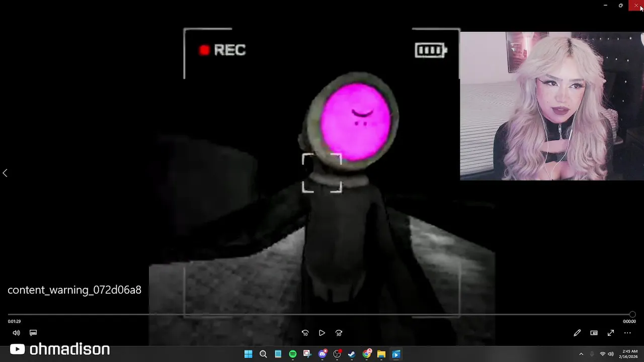Screen dimensions: 644x362
Task: Close the video player window
Action: click(636, 6)
